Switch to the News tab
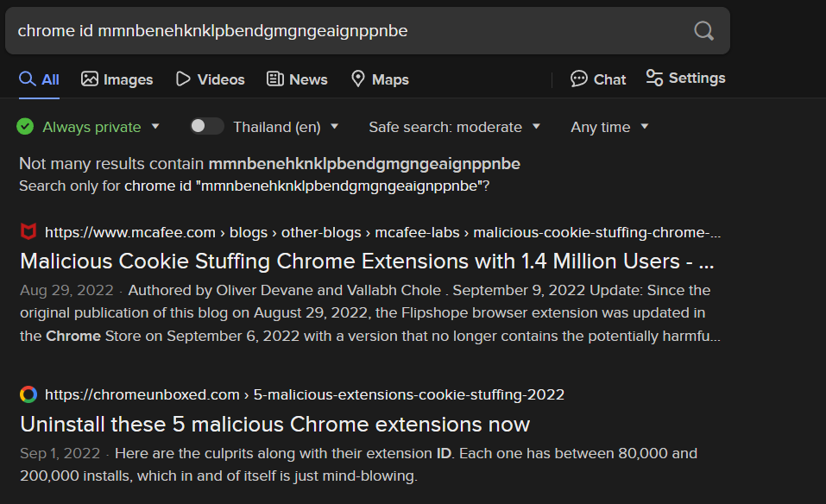 297,79
